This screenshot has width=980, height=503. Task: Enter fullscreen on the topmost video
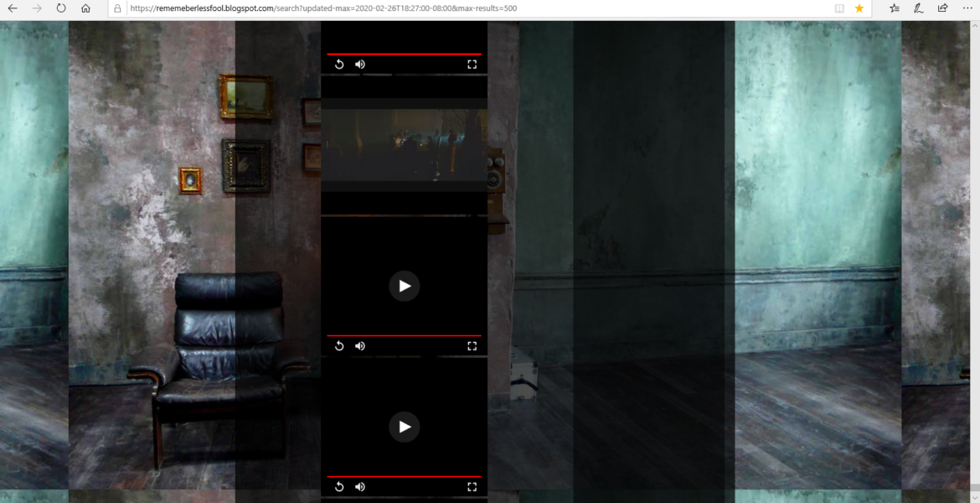click(472, 65)
